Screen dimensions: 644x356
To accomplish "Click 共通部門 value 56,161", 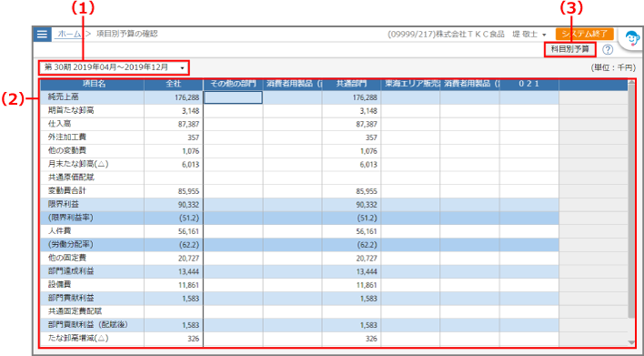I will tap(367, 231).
